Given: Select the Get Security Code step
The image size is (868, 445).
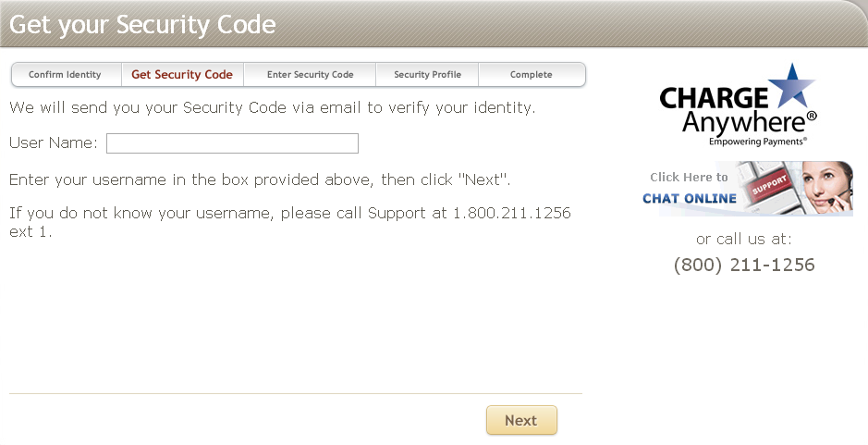Looking at the screenshot, I should tap(182, 75).
